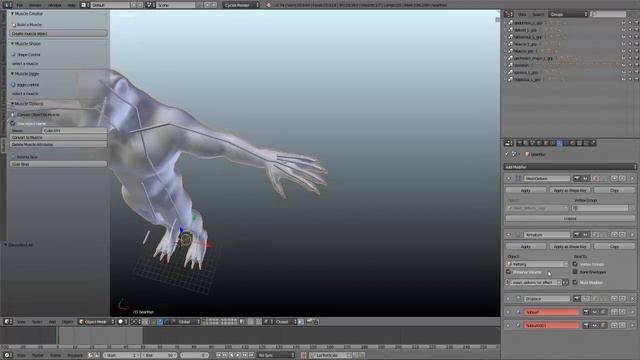Screen dimensions: 640x360
Task: Click the MeshDeform Unbind button
Action: (570, 218)
